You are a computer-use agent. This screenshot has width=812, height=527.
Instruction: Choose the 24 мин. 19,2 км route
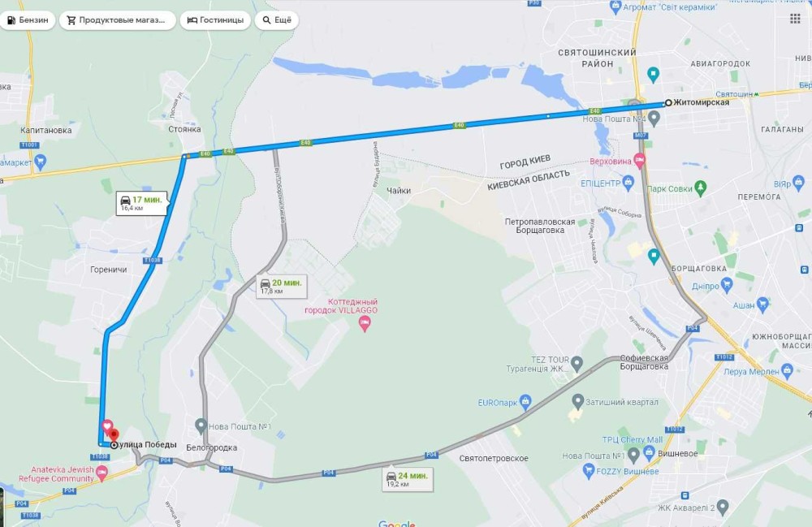point(408,479)
